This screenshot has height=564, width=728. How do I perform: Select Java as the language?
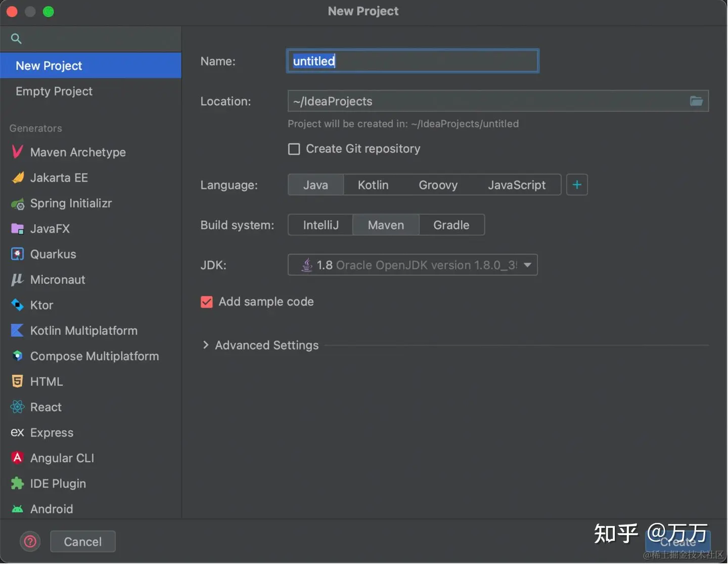pos(315,185)
